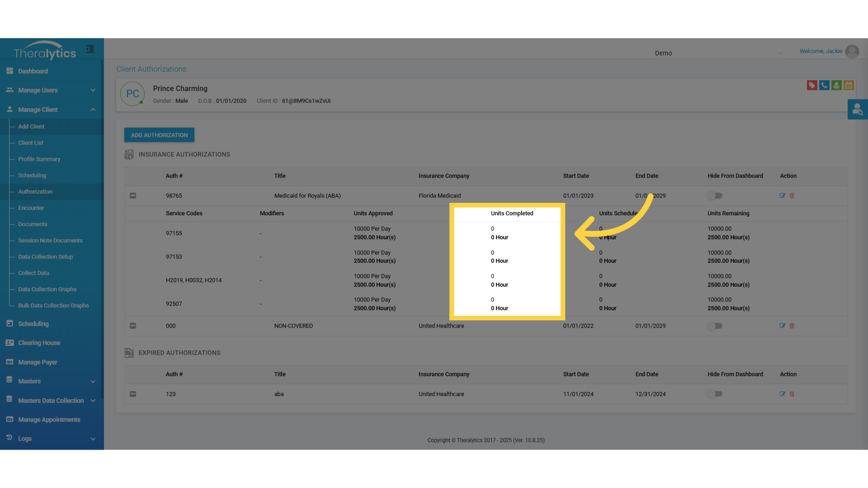The image size is (868, 488).
Task: Open the orange calendar icon
Action: coord(849,85)
